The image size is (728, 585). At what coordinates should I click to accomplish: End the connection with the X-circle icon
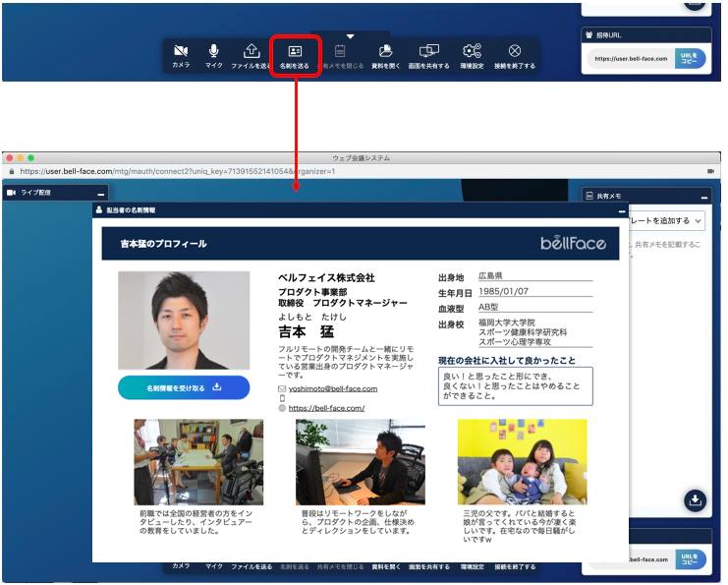click(x=515, y=51)
